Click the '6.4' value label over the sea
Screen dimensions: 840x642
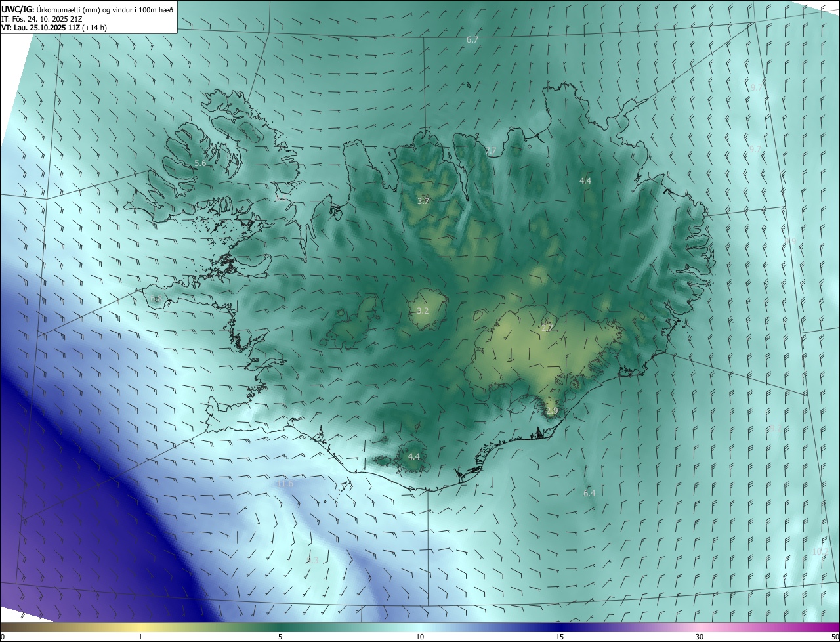tap(589, 493)
